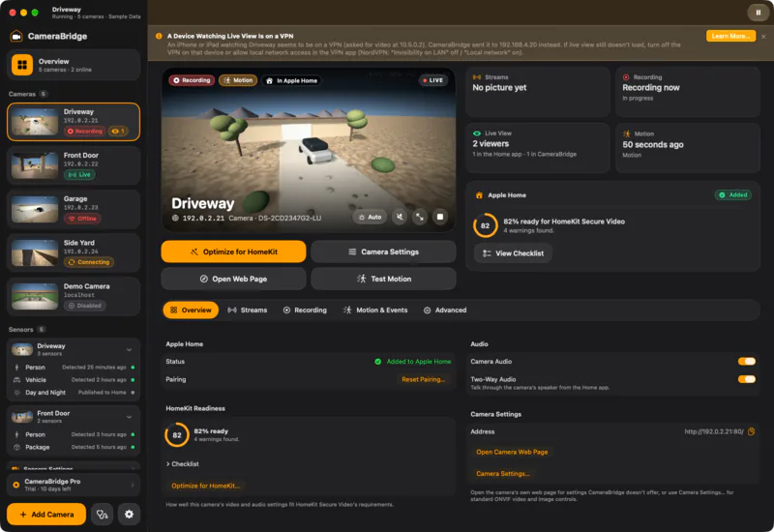774x532 pixels.
Task: Click the Recording badge on live view
Action: pos(192,80)
